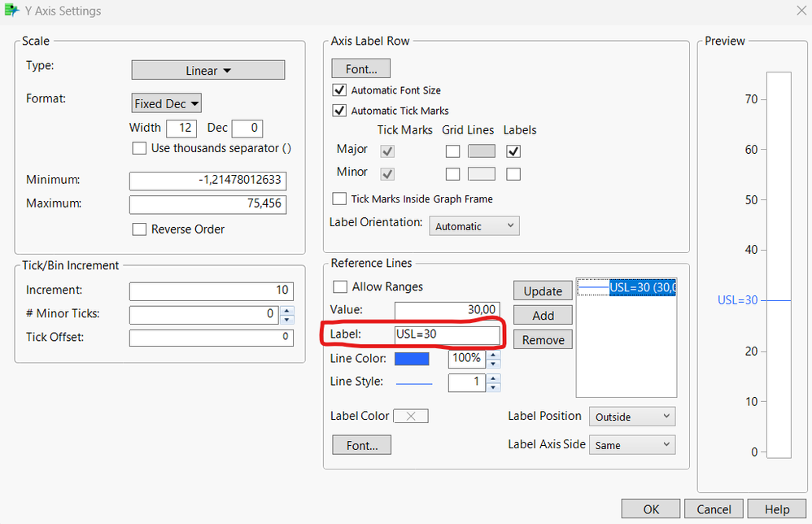The image size is (812, 524).
Task: Click the Tick Offset field
Action: pyautogui.click(x=212, y=338)
